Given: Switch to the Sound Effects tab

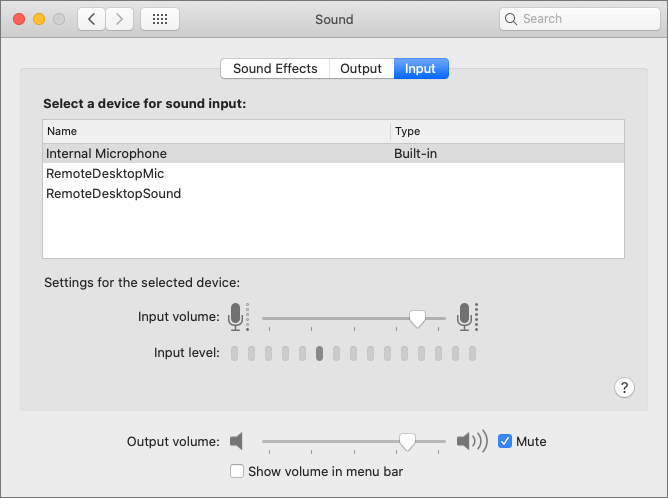Looking at the screenshot, I should point(275,68).
